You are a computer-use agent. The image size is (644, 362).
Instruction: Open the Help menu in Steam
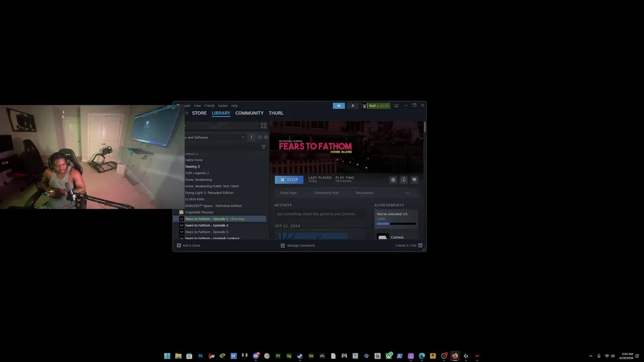pos(234,106)
